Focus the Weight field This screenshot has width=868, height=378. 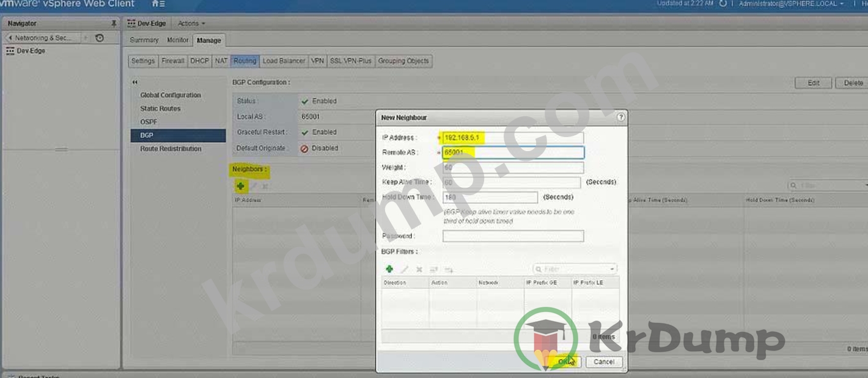click(x=513, y=167)
